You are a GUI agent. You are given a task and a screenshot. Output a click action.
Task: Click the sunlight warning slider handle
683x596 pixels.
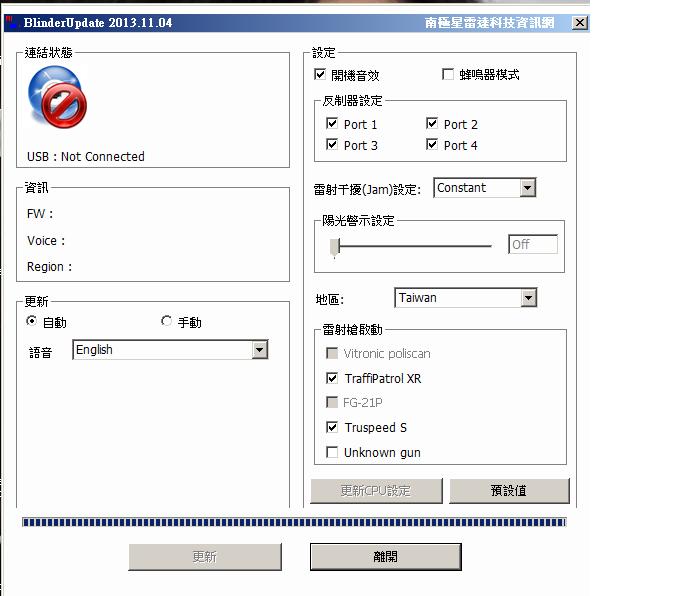(335, 246)
